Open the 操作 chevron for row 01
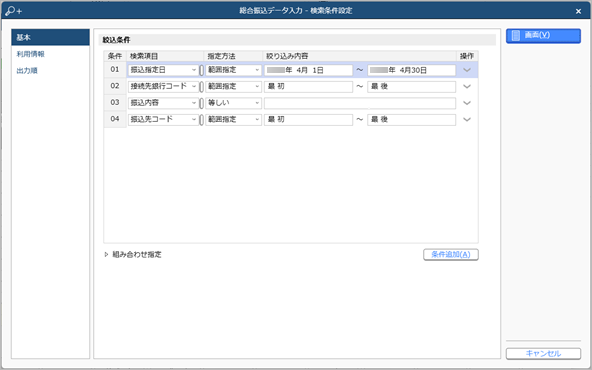 point(467,70)
